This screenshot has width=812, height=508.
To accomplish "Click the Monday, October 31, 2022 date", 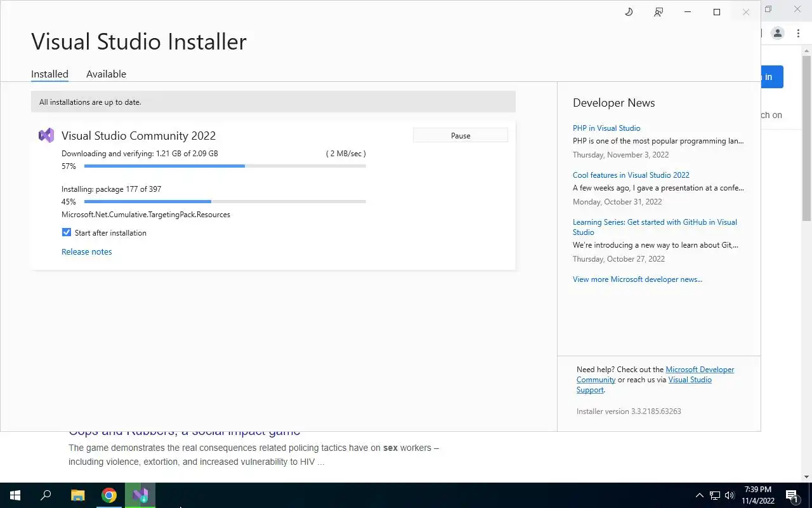I will click(617, 201).
